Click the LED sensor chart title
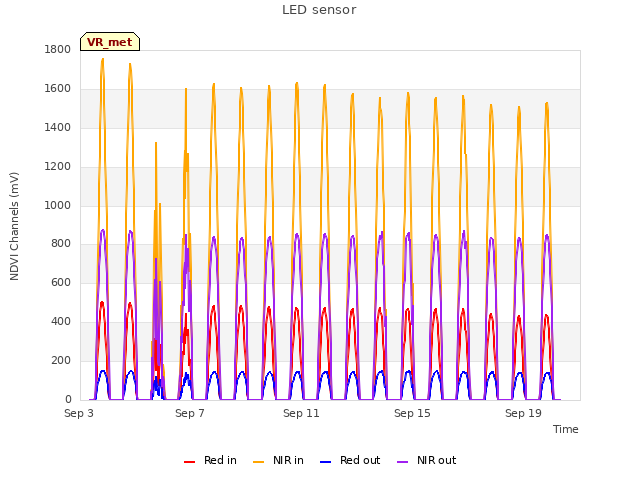 click(x=319, y=10)
